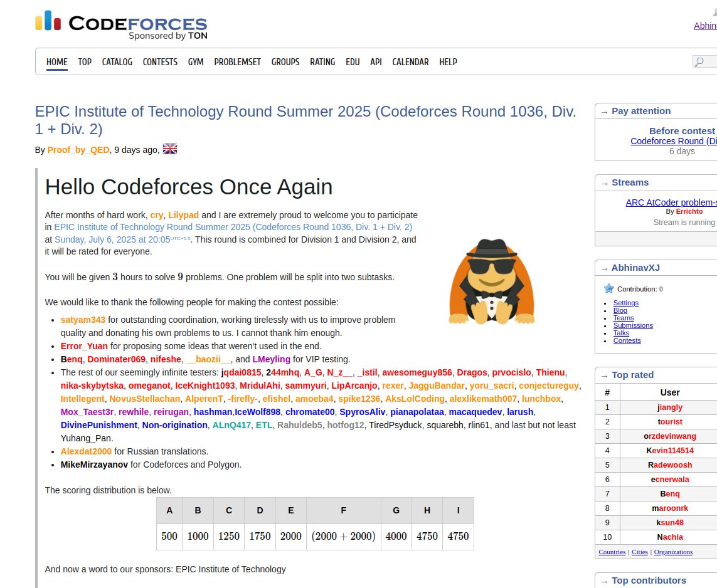The image size is (717, 588).
Task: Open Settings in the AbhinavXJ sidebar
Action: (625, 303)
